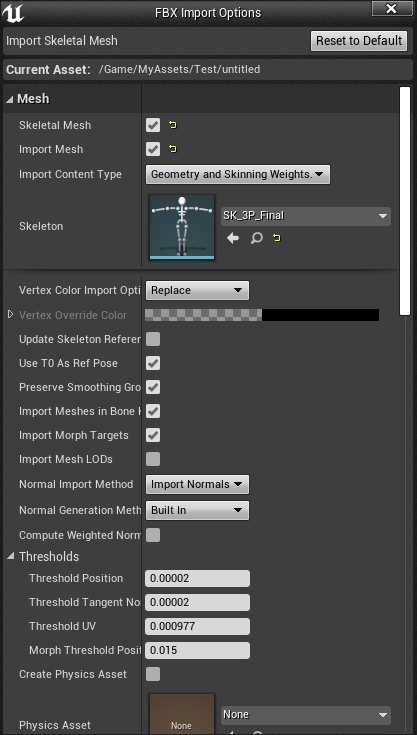Uncheck Use T0 As Ref Pose

click(x=153, y=363)
